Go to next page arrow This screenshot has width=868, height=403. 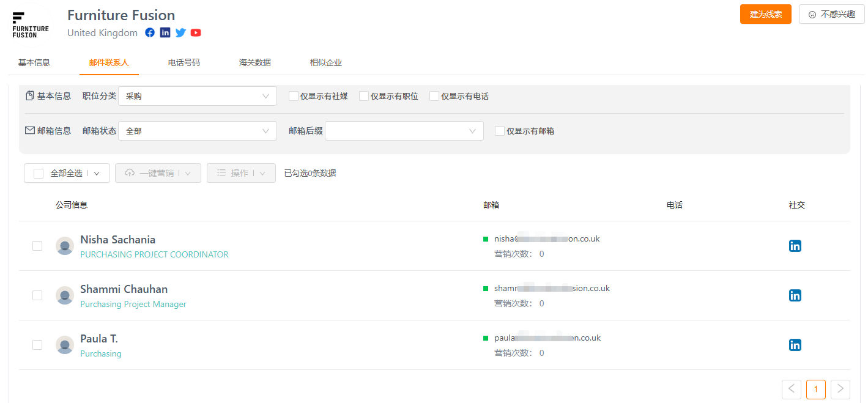(x=840, y=389)
